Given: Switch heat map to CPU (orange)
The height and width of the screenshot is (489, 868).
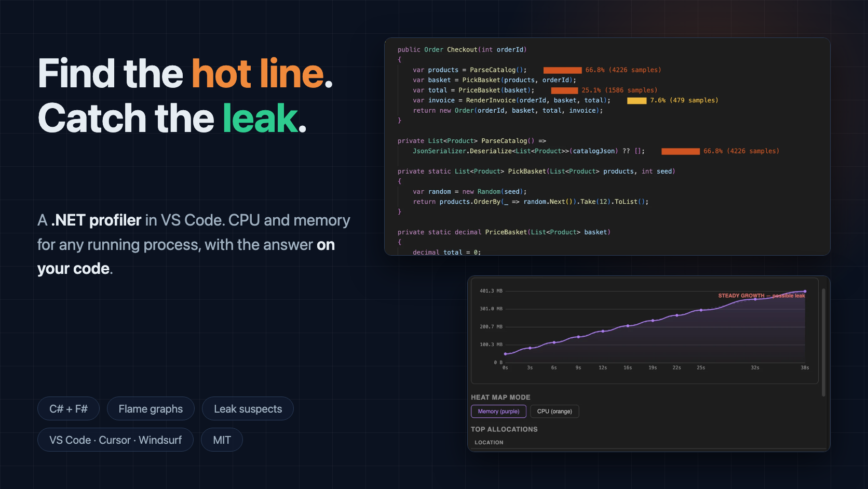Looking at the screenshot, I should 554,412.
